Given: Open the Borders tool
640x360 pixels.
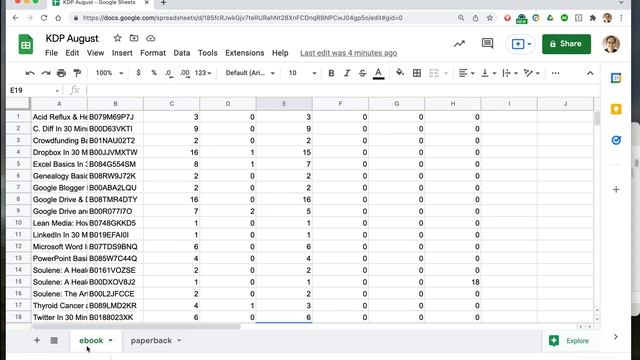Looking at the screenshot, I should tap(417, 73).
